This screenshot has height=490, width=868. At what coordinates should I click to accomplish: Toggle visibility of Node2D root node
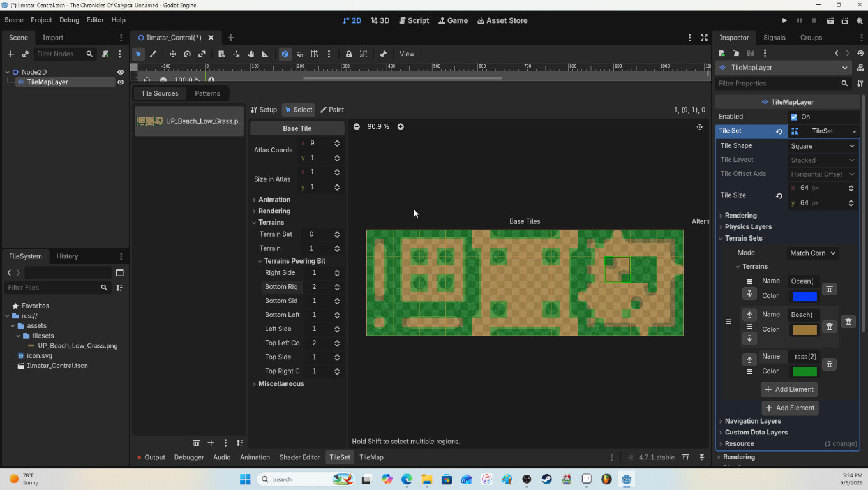120,72
